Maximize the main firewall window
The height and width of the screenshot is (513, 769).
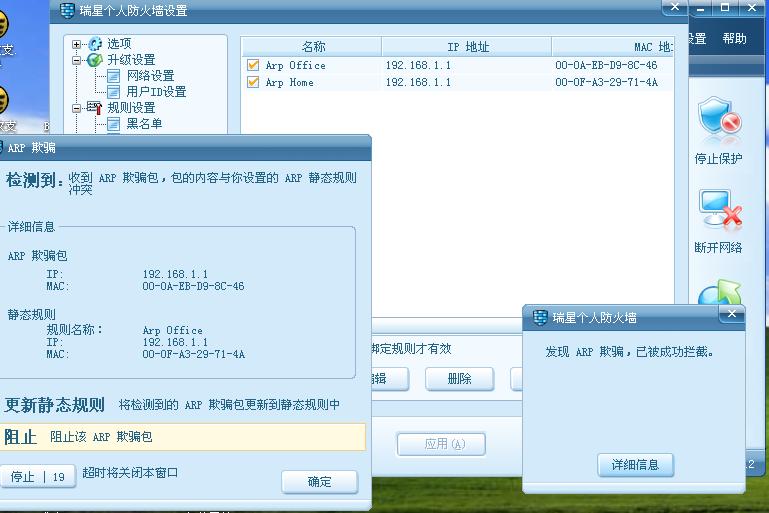click(x=725, y=8)
